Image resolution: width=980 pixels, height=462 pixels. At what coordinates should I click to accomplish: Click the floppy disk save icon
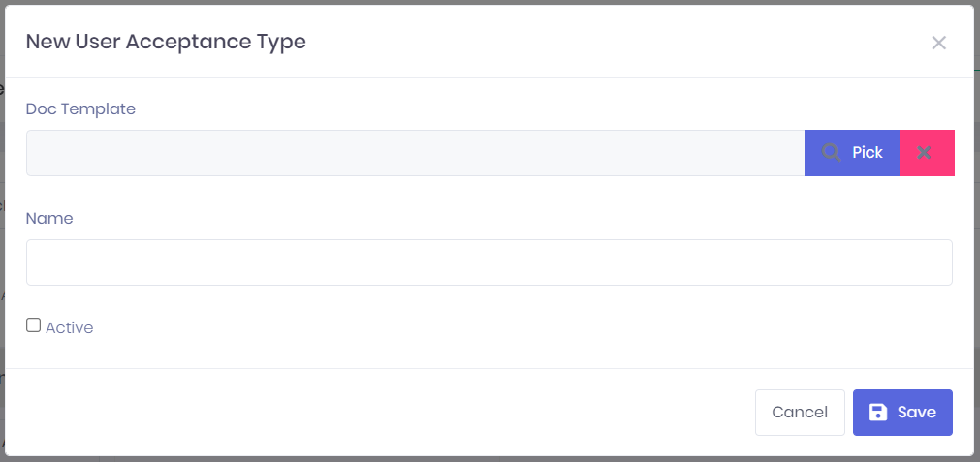pyautogui.click(x=877, y=413)
